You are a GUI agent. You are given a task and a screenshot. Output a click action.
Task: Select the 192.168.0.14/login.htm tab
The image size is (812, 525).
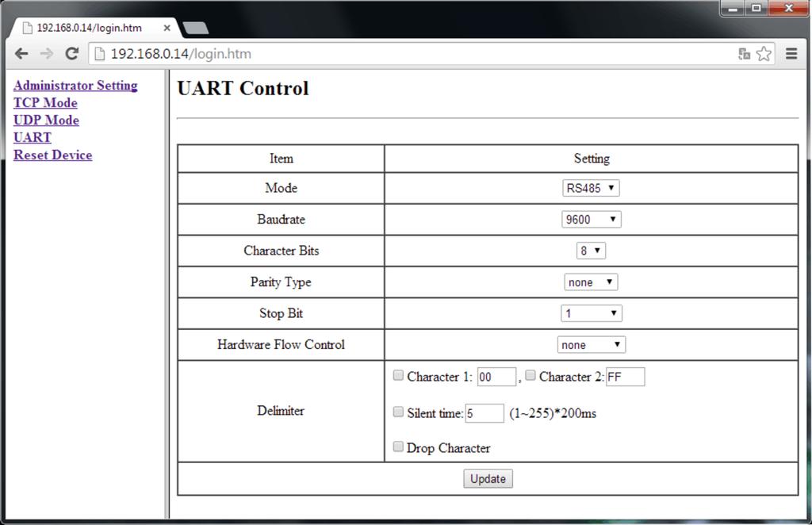coord(94,28)
